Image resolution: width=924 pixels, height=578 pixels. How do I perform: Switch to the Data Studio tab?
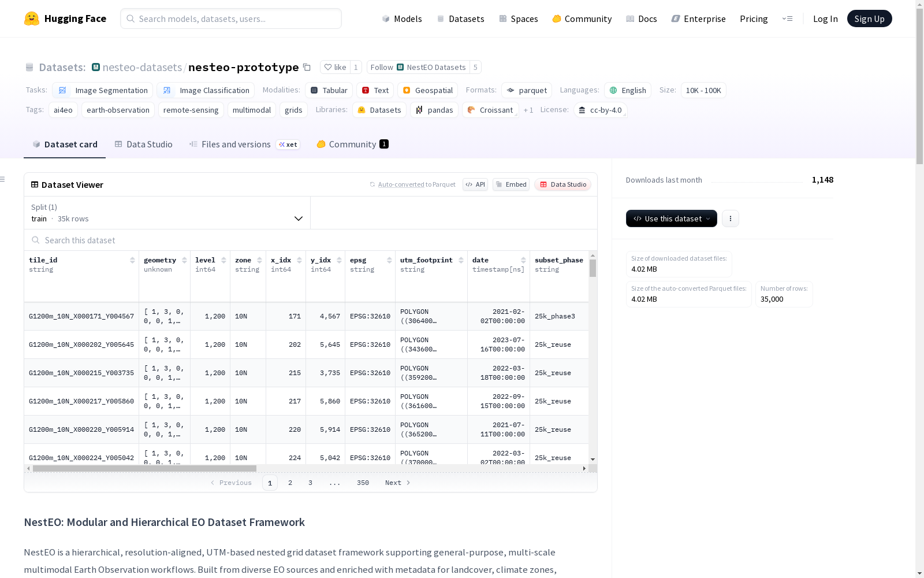pyautogui.click(x=143, y=144)
